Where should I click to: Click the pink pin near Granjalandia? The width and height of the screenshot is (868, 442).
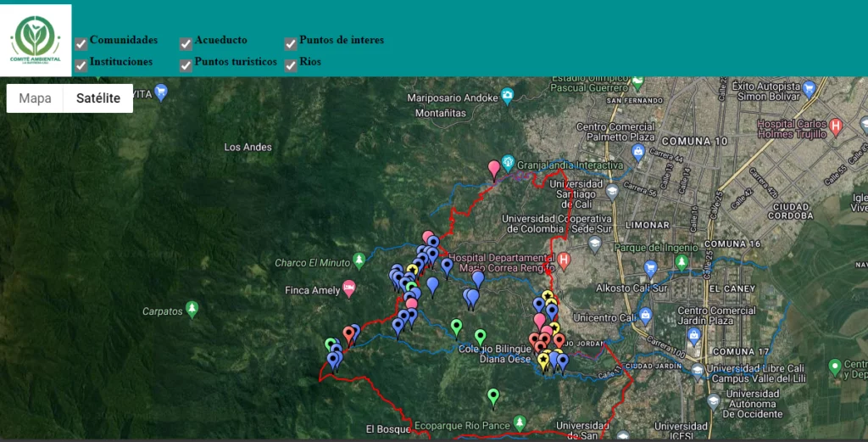[x=494, y=169]
